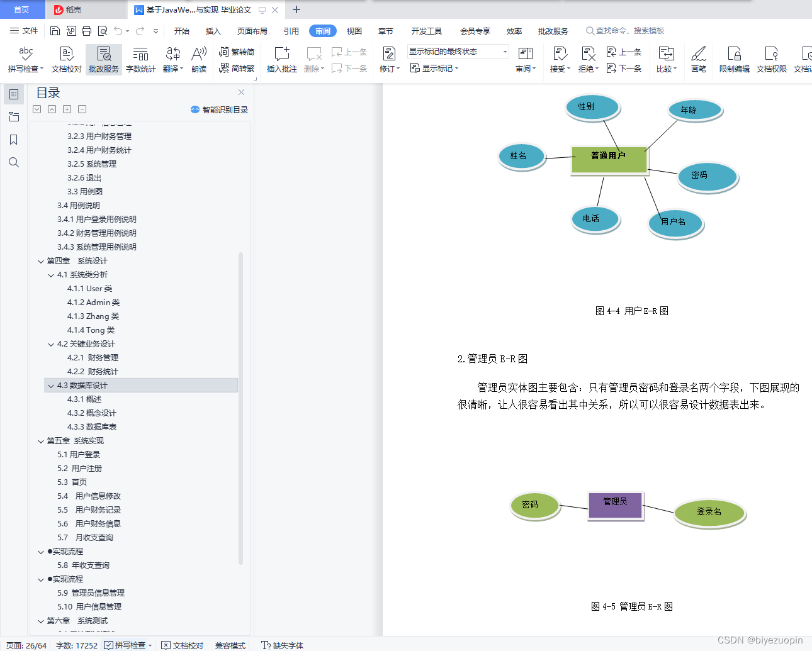Select the ink pen (画笔) tool
Image resolution: width=812 pixels, height=651 pixels.
pos(699,60)
